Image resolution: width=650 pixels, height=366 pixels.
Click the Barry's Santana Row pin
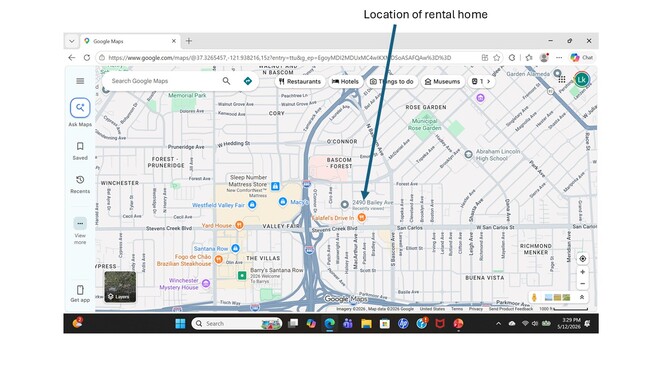click(x=242, y=275)
